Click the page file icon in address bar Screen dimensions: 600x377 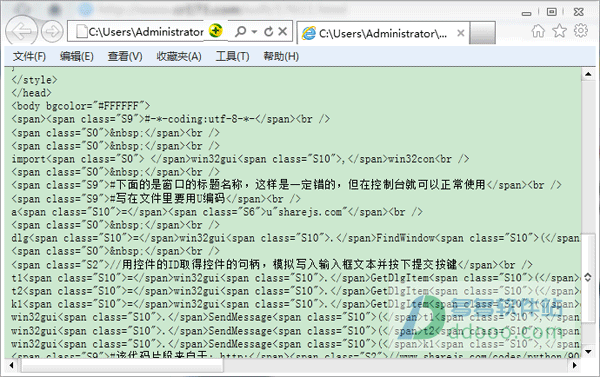click(x=81, y=31)
